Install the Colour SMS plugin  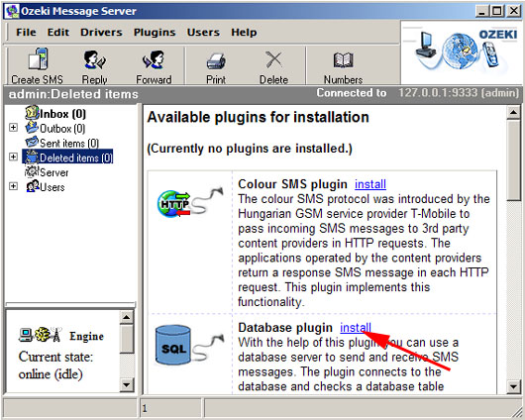pyautogui.click(x=370, y=184)
